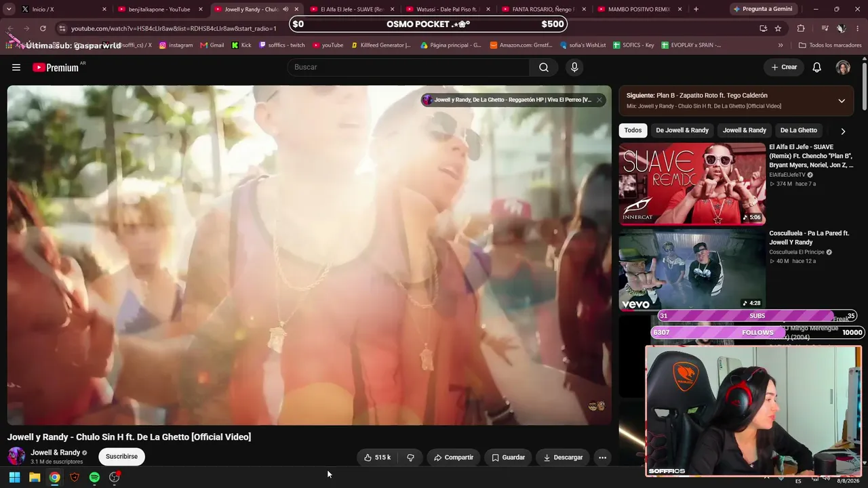Switch to the benjitalkapone - YouTube tab

160,9
